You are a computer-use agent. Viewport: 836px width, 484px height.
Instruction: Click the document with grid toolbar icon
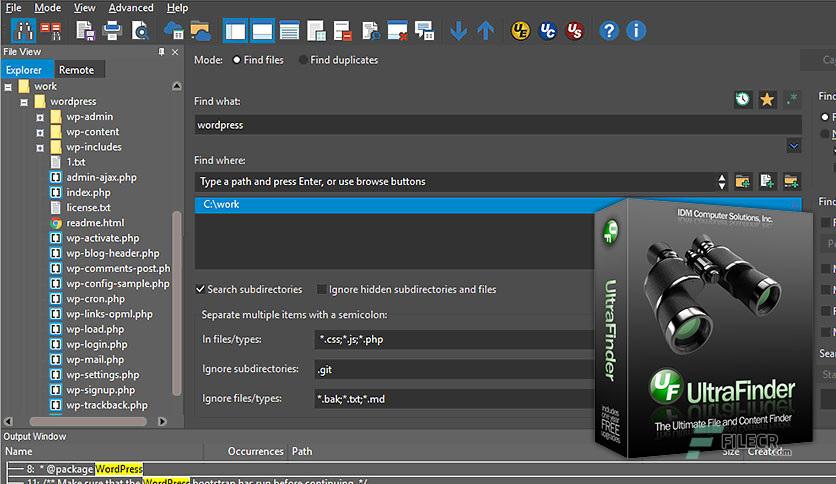tap(316, 31)
